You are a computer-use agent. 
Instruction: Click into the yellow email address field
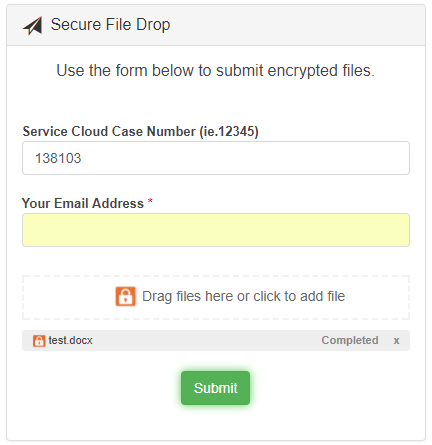pyautogui.click(x=216, y=230)
